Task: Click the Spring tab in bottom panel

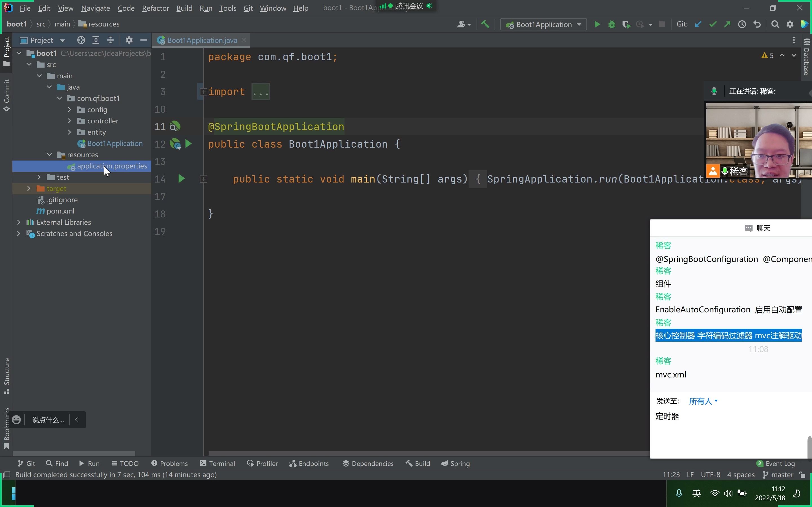Action: [x=460, y=463]
